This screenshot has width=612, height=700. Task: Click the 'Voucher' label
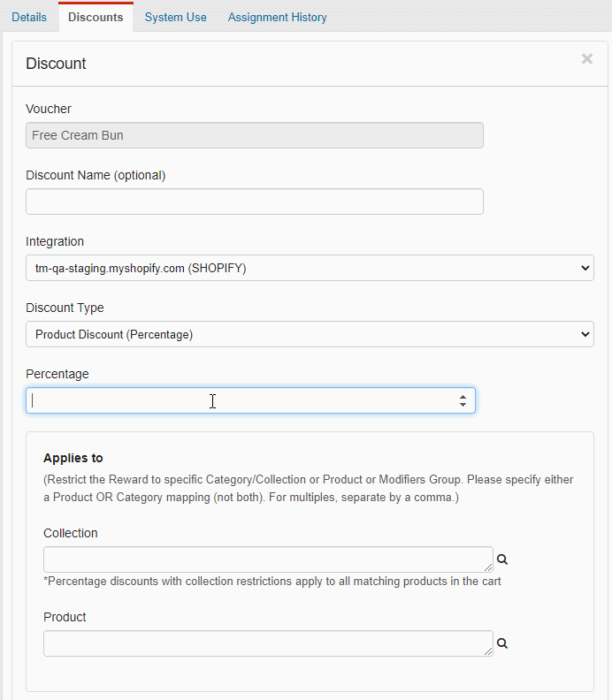pos(49,109)
